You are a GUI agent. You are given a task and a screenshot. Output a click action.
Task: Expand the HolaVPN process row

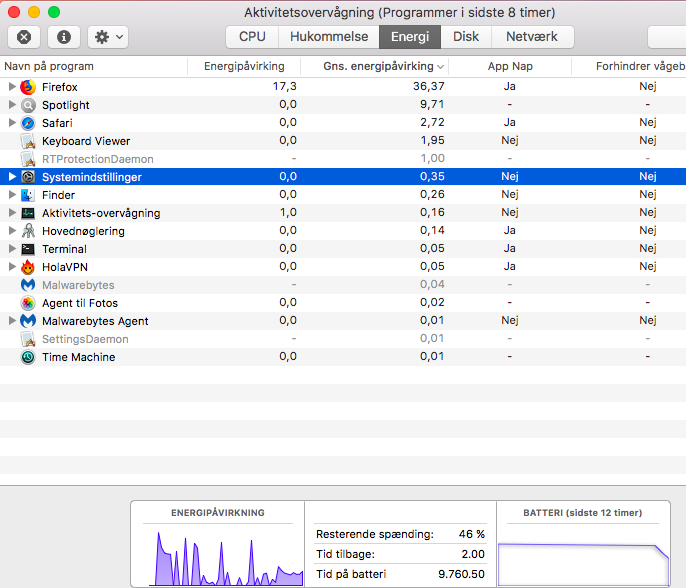point(12,266)
